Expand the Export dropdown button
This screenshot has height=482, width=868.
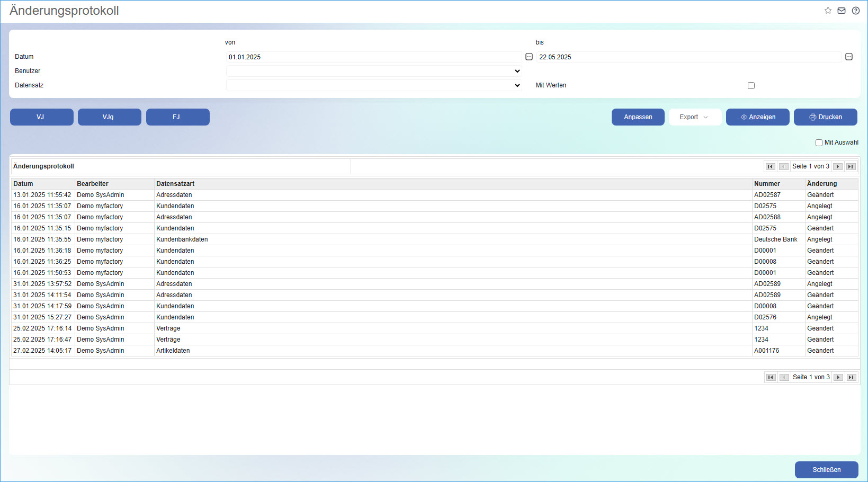click(x=695, y=117)
